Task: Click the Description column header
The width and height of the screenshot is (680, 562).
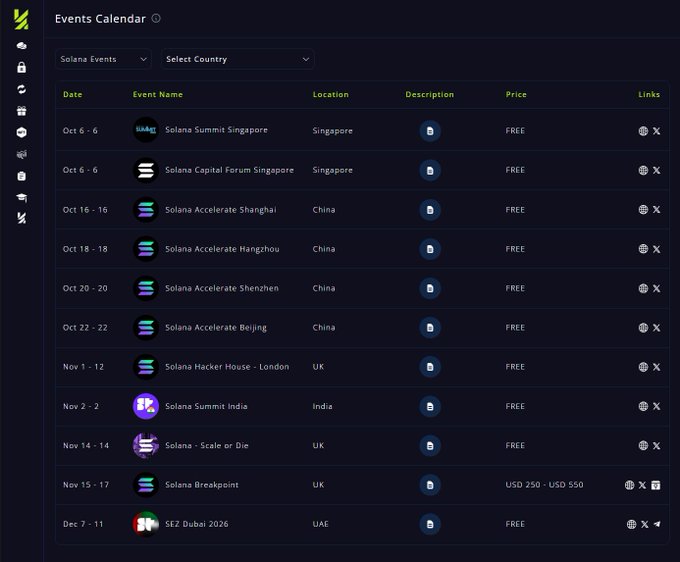Action: tap(430, 94)
